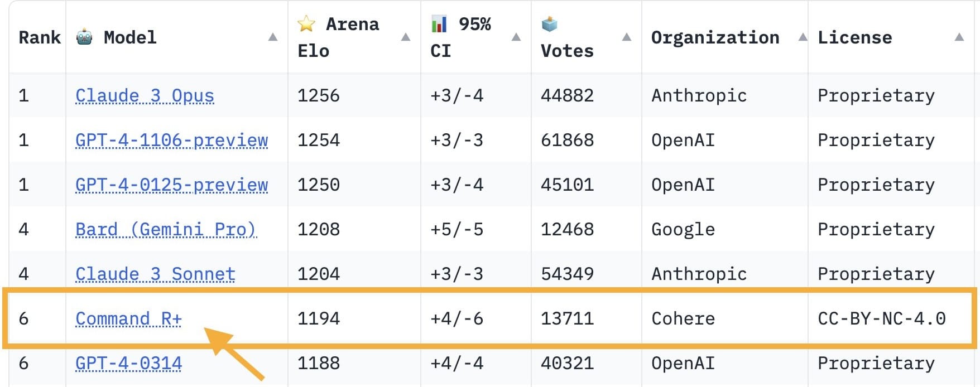Click the robot icon in Model header
980x387 pixels.
[84, 37]
